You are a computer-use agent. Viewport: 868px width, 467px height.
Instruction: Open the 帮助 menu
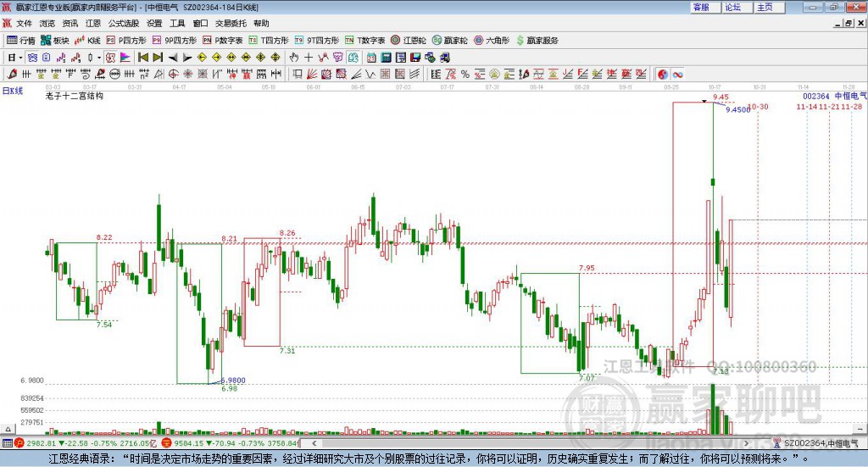[261, 23]
